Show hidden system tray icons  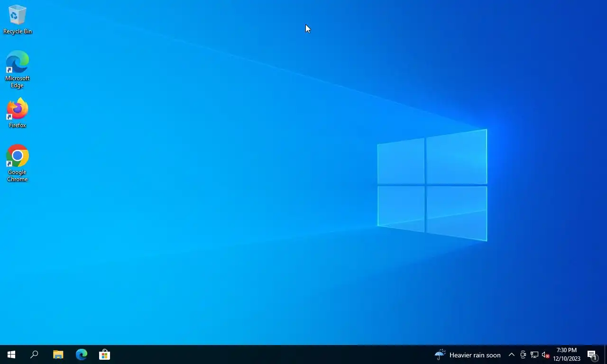512,355
